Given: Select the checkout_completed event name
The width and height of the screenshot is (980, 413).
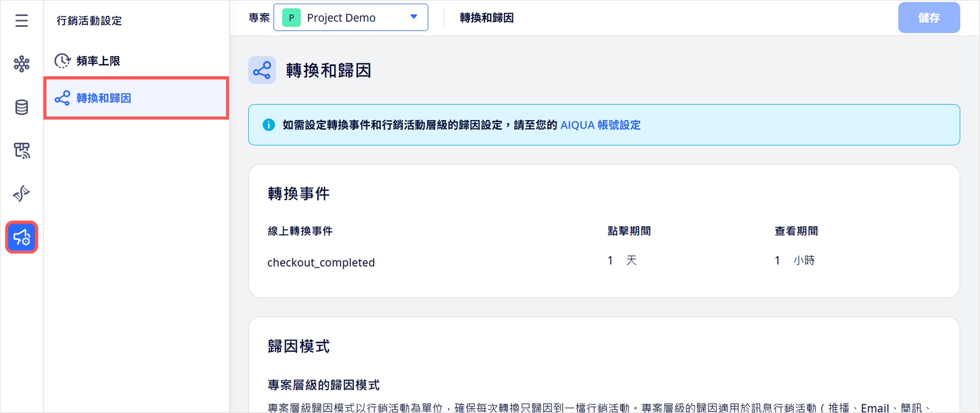Looking at the screenshot, I should click(x=321, y=262).
